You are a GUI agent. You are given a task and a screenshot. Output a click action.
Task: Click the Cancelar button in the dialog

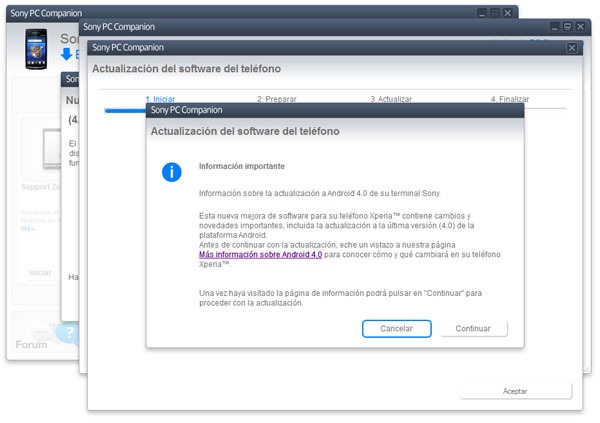[396, 328]
